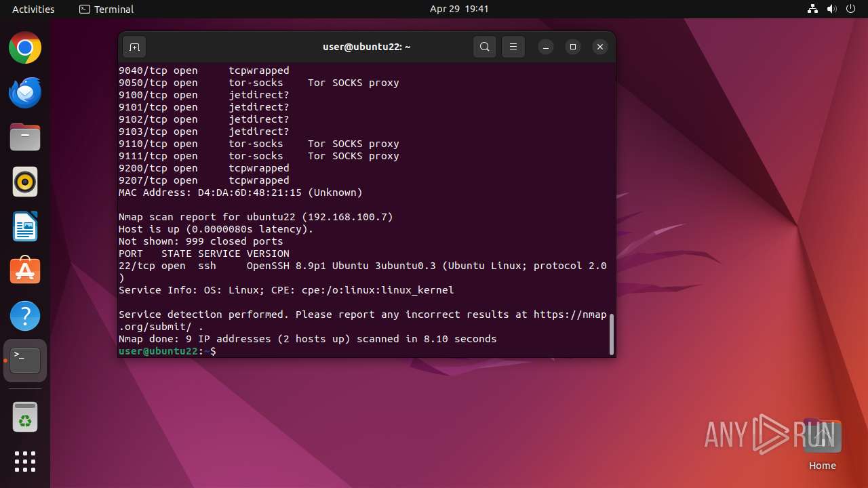Image resolution: width=868 pixels, height=488 pixels.
Task: Click the '9102/tcp open jetdirect?' row
Action: (x=204, y=119)
